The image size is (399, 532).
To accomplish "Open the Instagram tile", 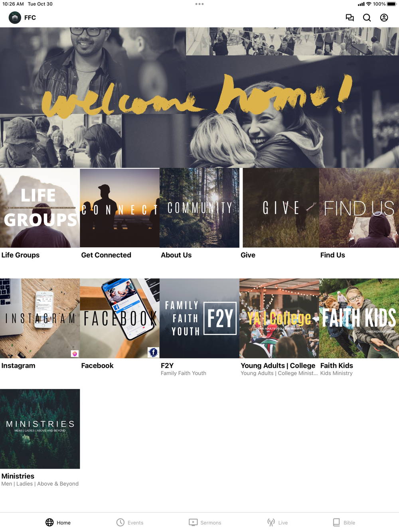I will (40, 318).
